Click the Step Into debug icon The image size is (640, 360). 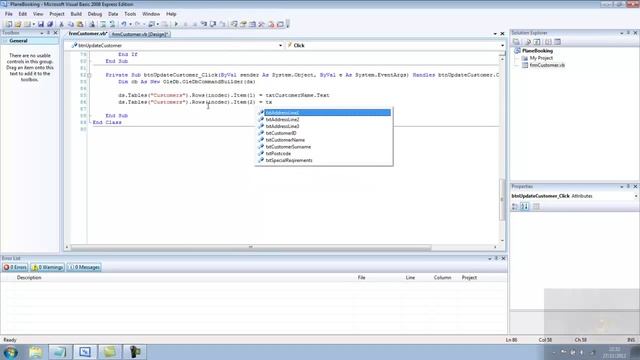coord(204,24)
